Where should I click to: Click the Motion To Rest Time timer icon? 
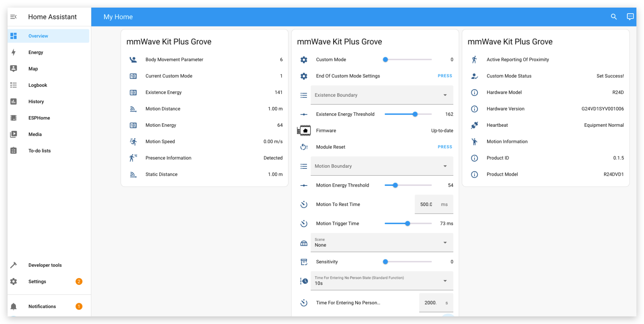pyautogui.click(x=304, y=204)
